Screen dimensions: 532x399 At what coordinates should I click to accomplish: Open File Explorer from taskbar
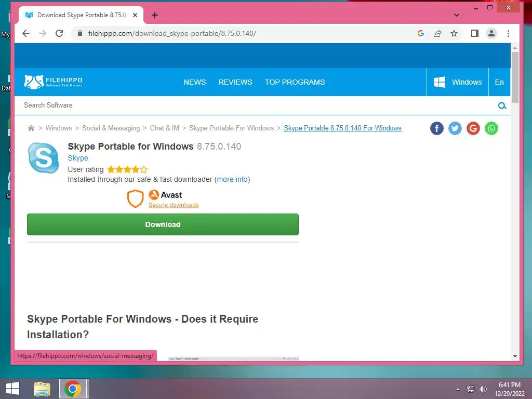[42, 389]
